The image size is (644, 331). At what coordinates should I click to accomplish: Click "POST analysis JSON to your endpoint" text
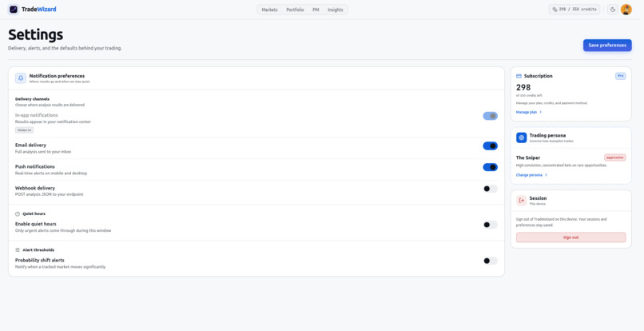tap(50, 194)
